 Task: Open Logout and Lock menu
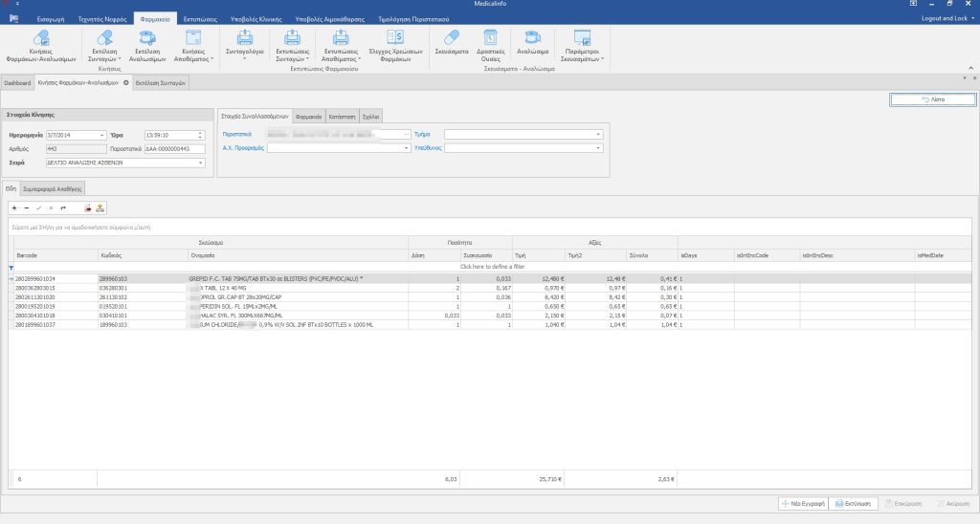pos(947,18)
